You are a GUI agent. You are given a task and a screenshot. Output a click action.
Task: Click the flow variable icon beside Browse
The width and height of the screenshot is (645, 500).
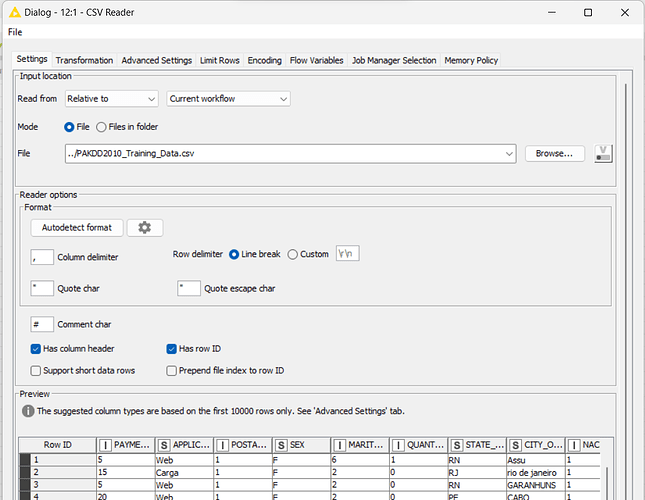603,153
